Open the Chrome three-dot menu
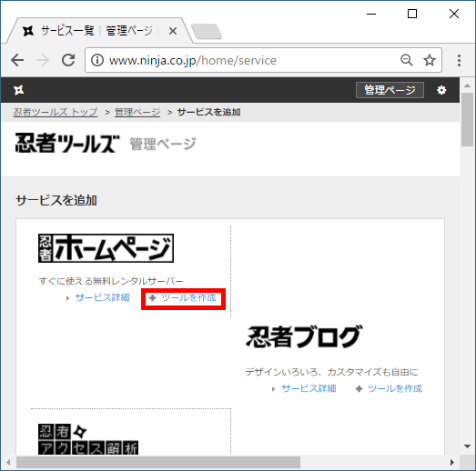The height and width of the screenshot is (471, 476). 459,60
